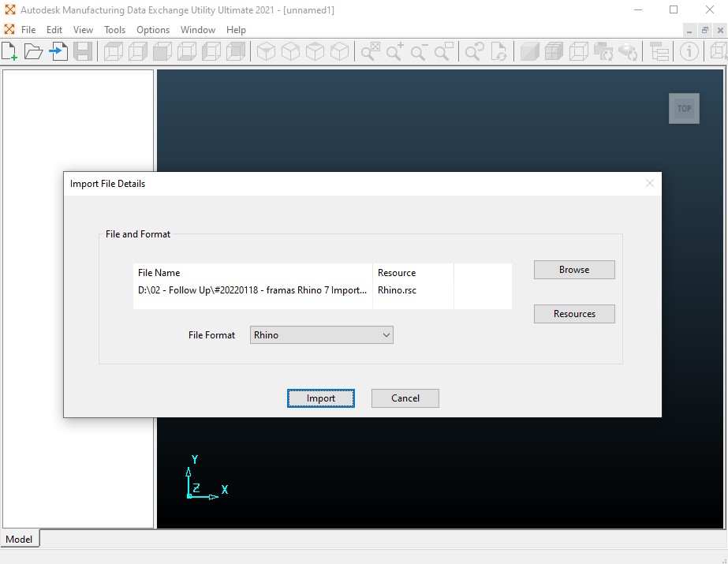Click the first isometric view cube icon
This screenshot has width=728, height=564.
pos(266,51)
